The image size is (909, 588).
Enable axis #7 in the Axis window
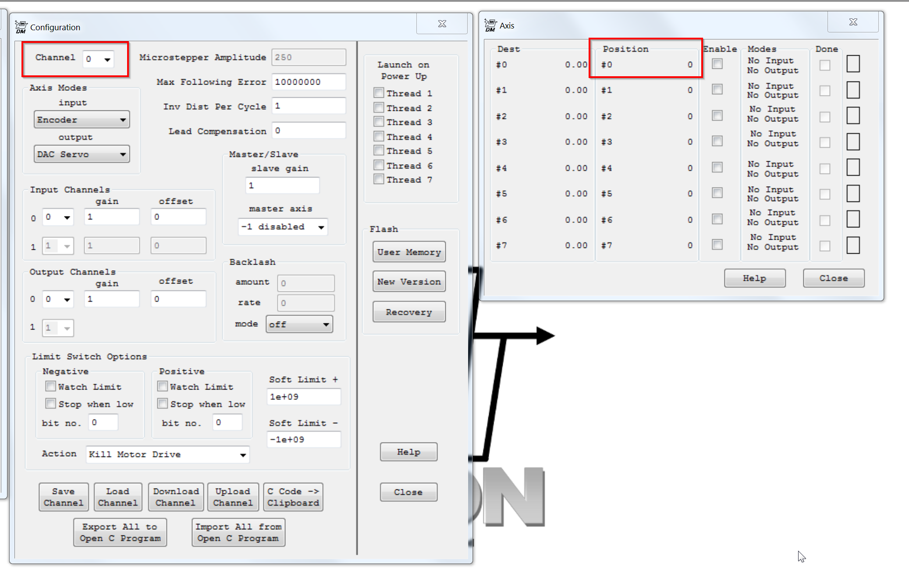(717, 245)
